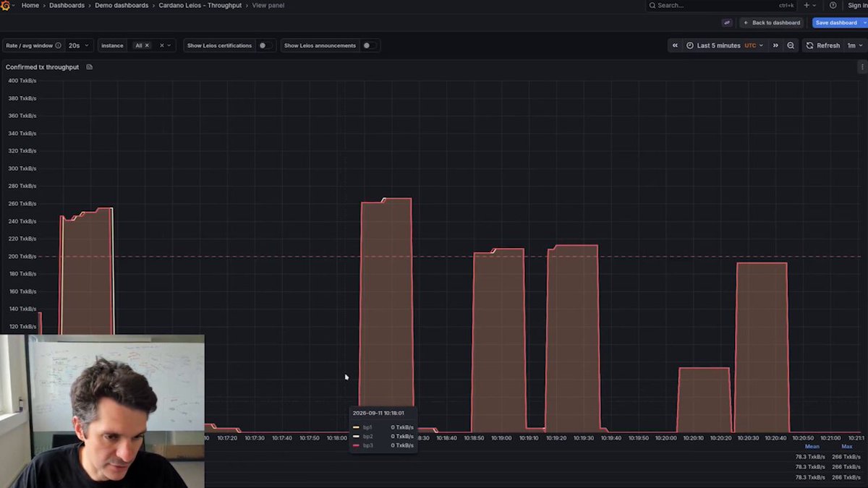
Task: Open the panel three-dot menu
Action: click(861, 67)
